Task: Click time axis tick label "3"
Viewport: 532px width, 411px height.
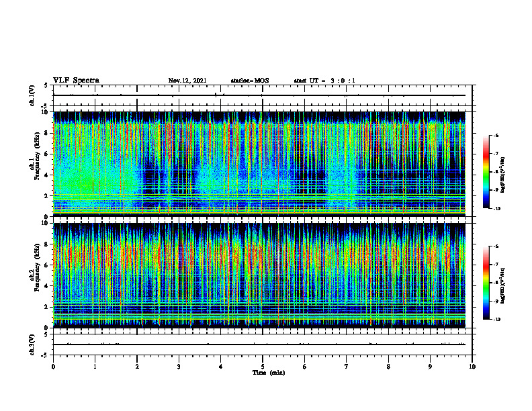Action: click(x=179, y=367)
